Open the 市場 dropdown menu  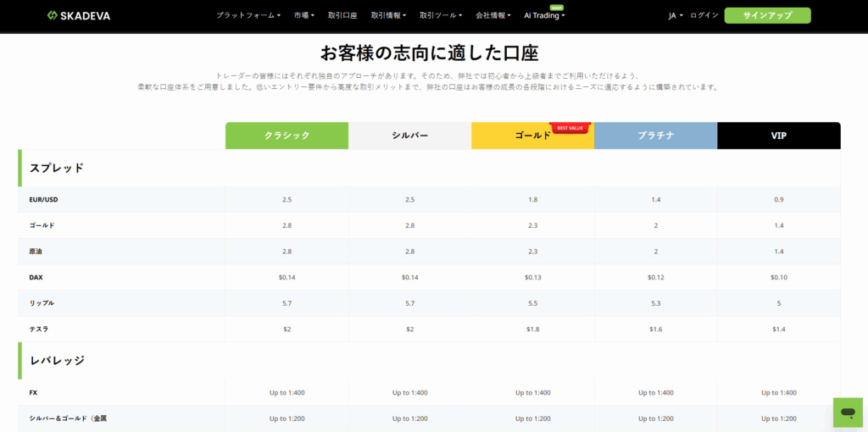303,15
